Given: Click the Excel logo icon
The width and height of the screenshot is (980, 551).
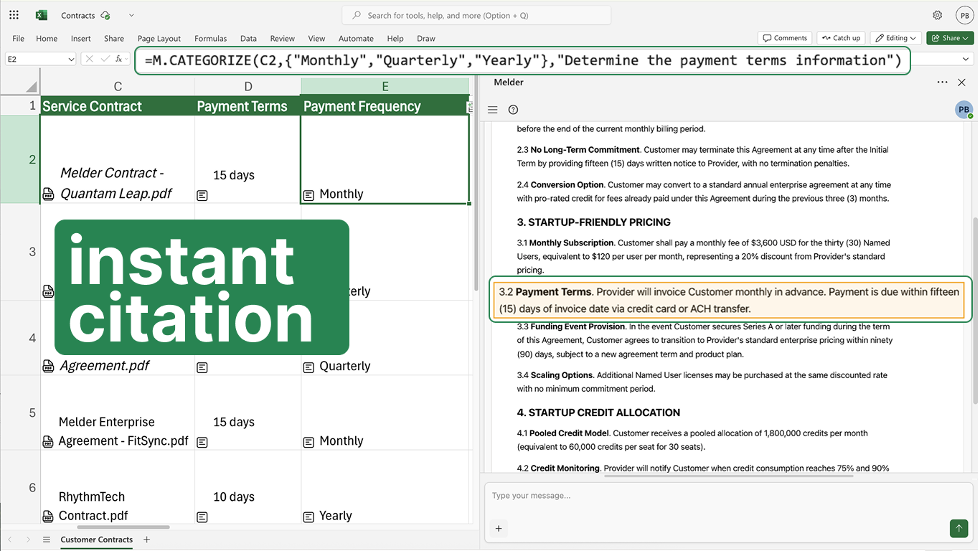Looking at the screenshot, I should [x=42, y=15].
